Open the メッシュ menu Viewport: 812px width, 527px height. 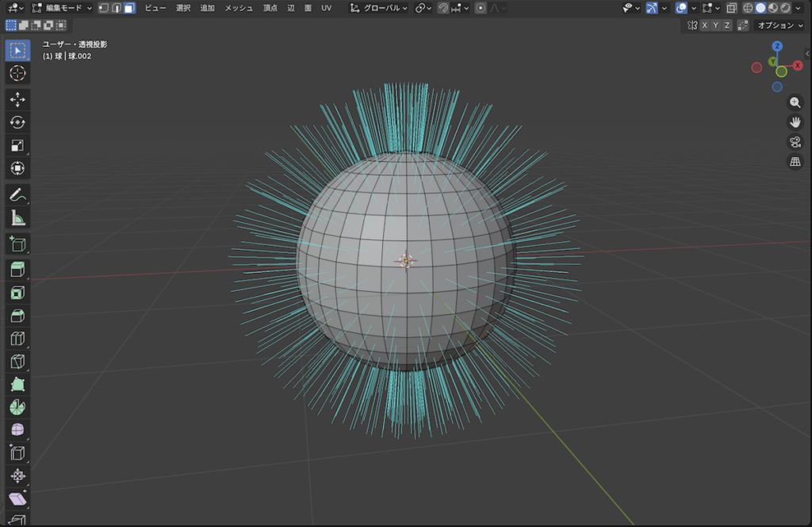click(x=239, y=8)
